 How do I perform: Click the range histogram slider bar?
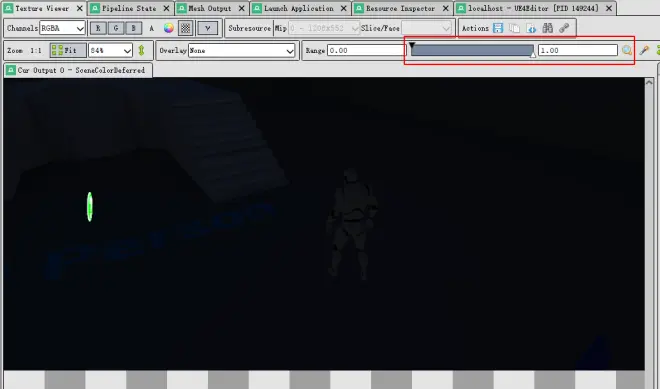point(472,51)
